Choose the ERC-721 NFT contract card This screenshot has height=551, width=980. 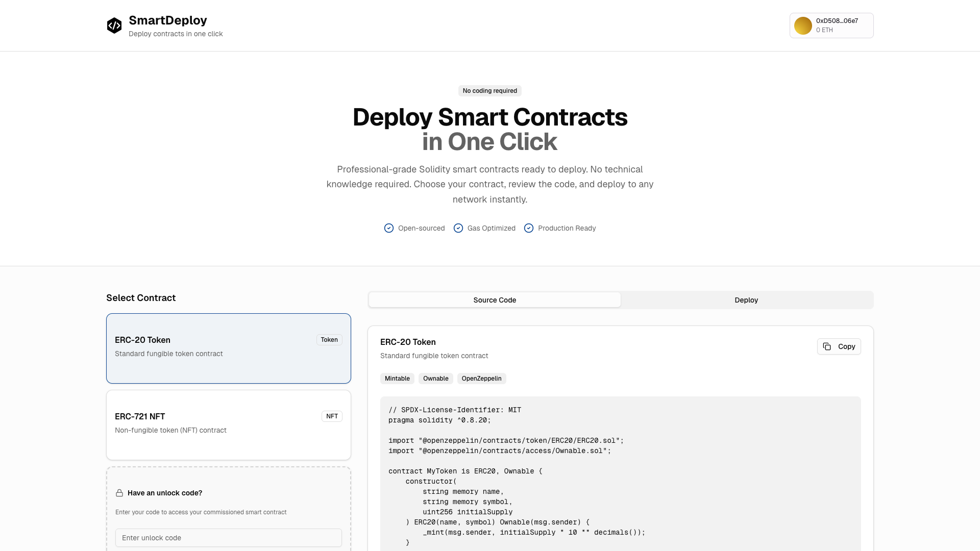(x=228, y=425)
